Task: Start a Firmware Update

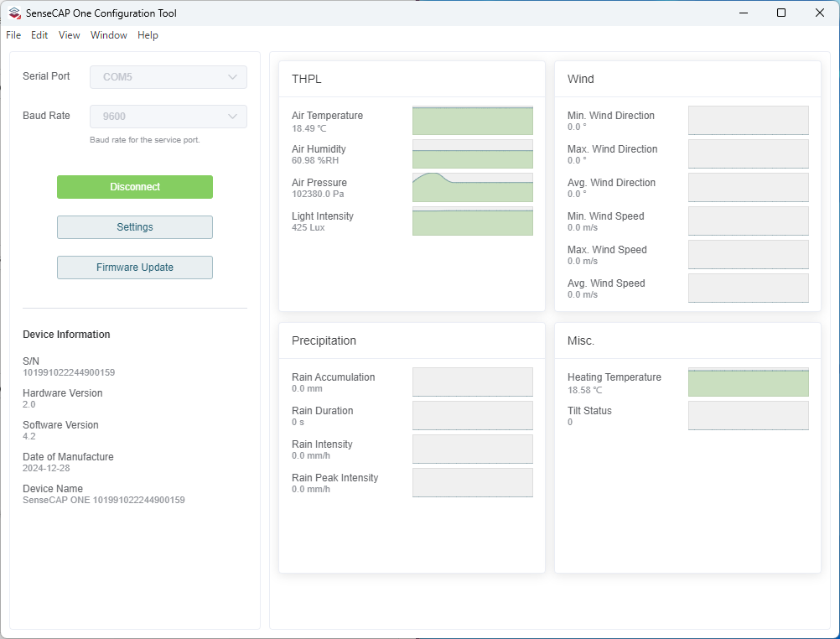Action: (x=135, y=268)
